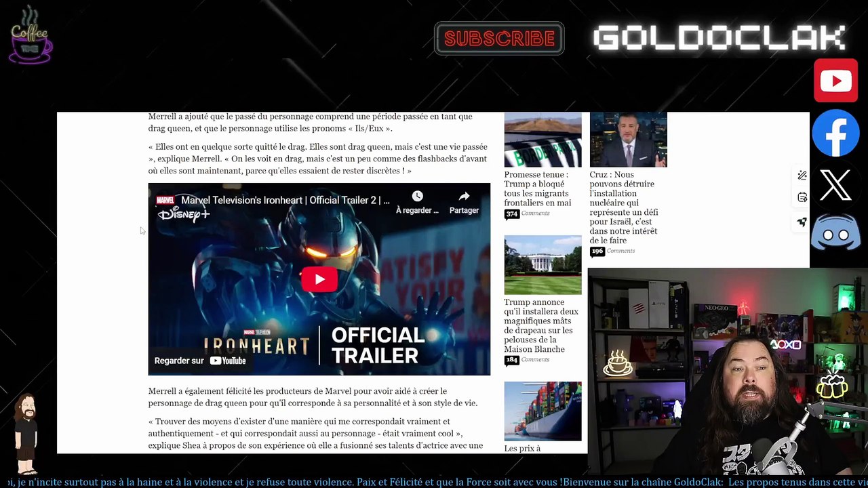
Task: Open headline 'Cruz : Nous pouvons détruire'
Action: click(624, 207)
